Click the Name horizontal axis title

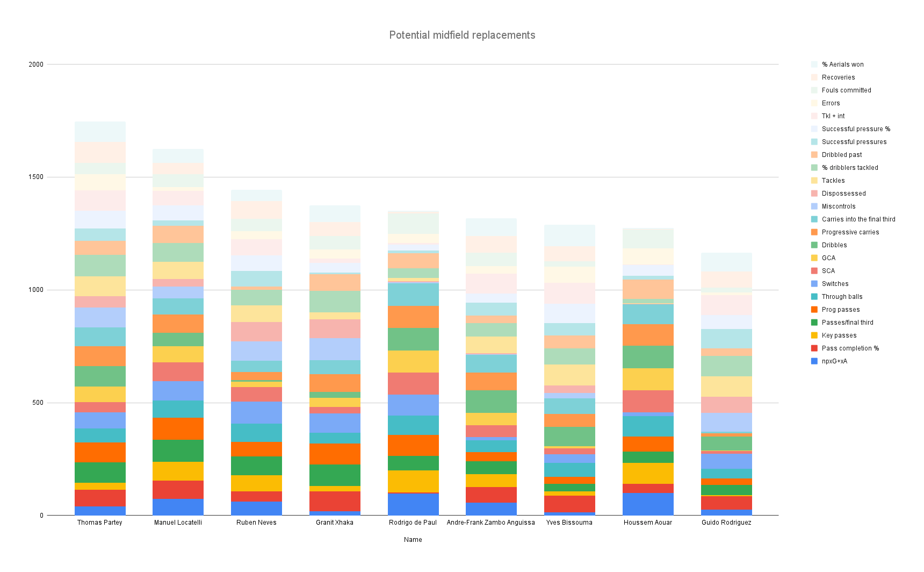413,540
